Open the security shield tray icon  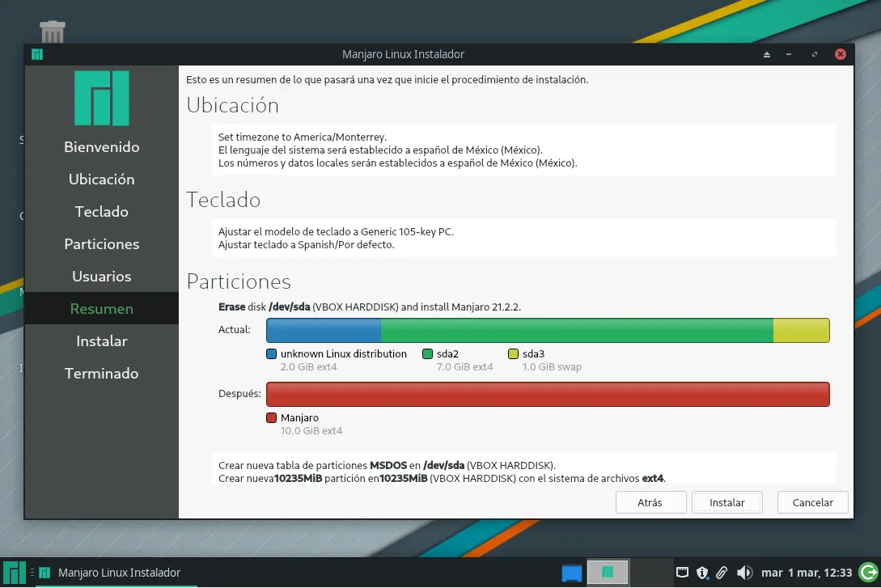(702, 573)
